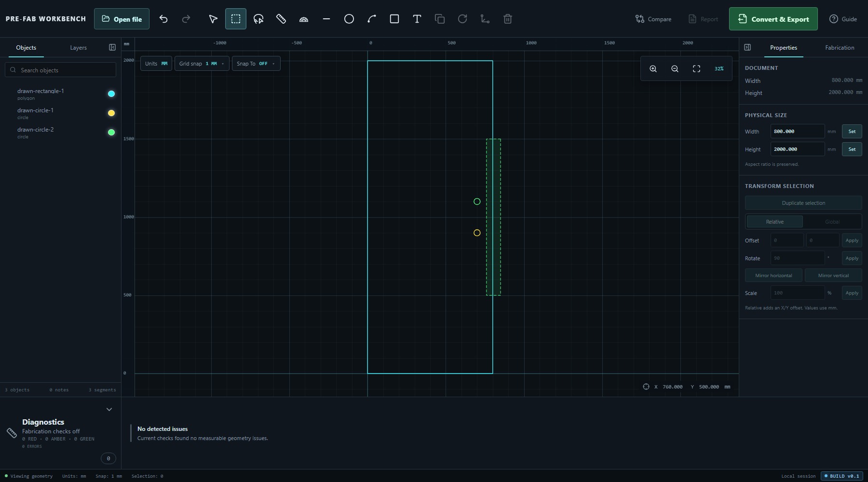Viewport: 868px width, 482px height.
Task: Select the line drawing tool
Action: tap(326, 19)
